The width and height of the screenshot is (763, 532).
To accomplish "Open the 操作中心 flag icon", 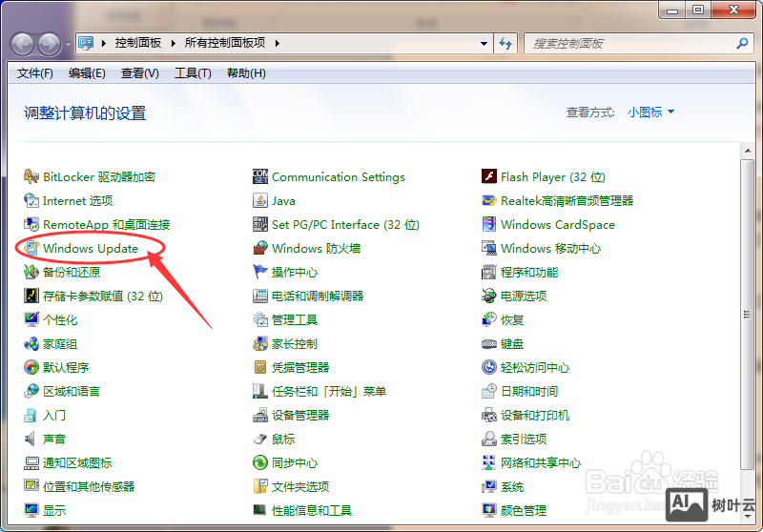I will click(x=260, y=272).
